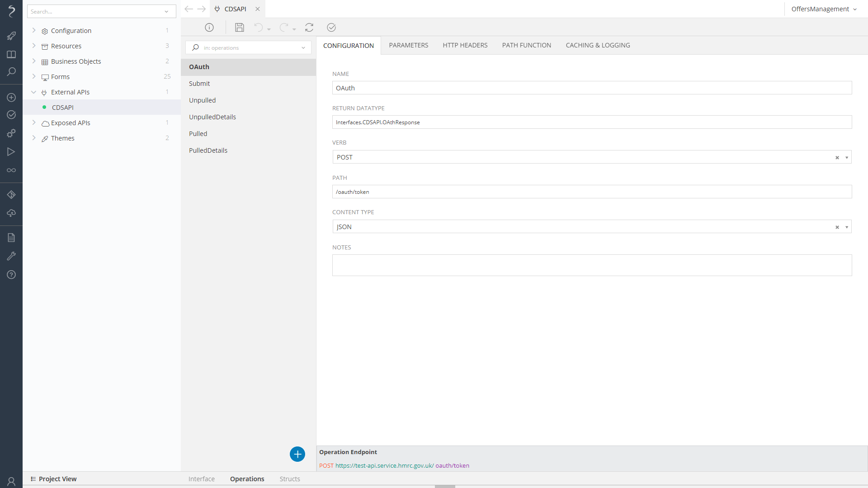Click the help question mark sidebar icon
This screenshot has width=868, height=488.
point(11,275)
